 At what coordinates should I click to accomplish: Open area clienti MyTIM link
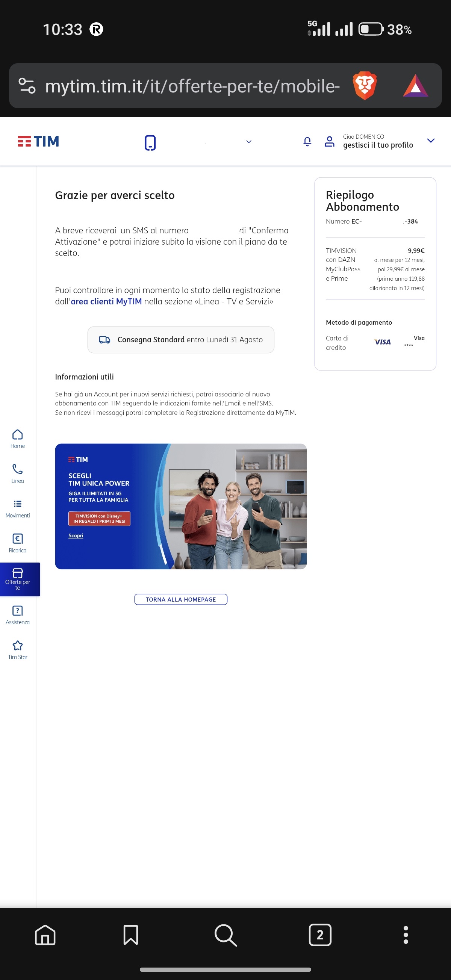(106, 301)
